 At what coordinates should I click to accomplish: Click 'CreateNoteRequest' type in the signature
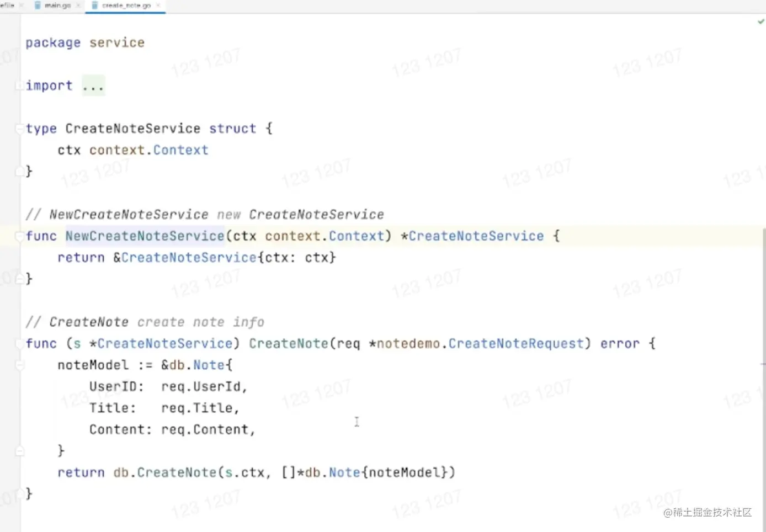[x=516, y=344]
